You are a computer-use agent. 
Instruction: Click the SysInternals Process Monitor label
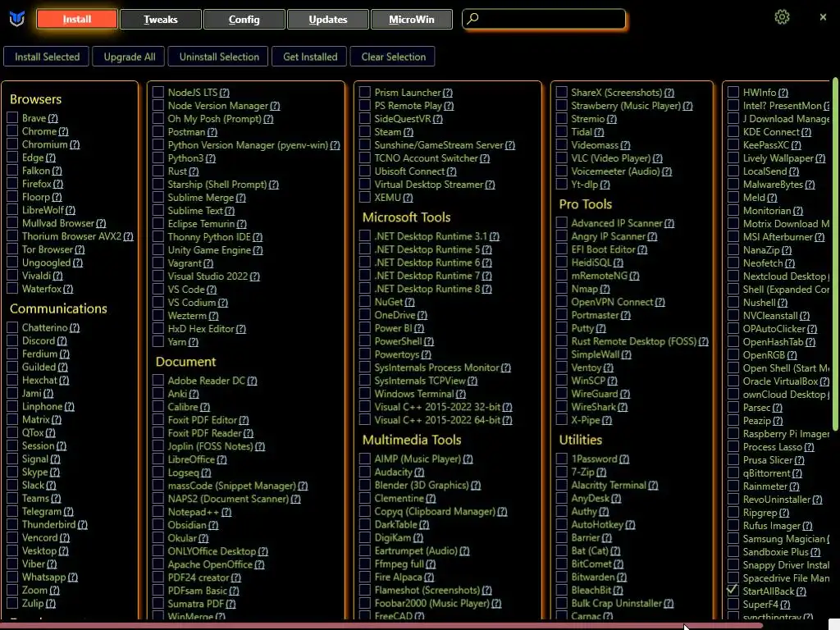436,367
